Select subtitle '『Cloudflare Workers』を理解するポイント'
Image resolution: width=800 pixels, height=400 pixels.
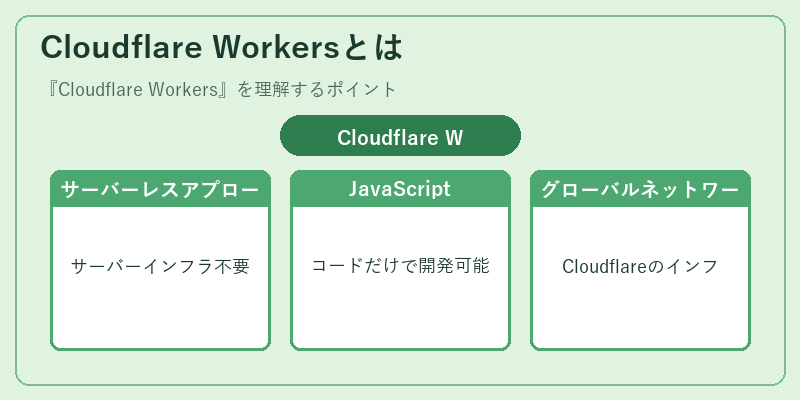click(x=220, y=90)
